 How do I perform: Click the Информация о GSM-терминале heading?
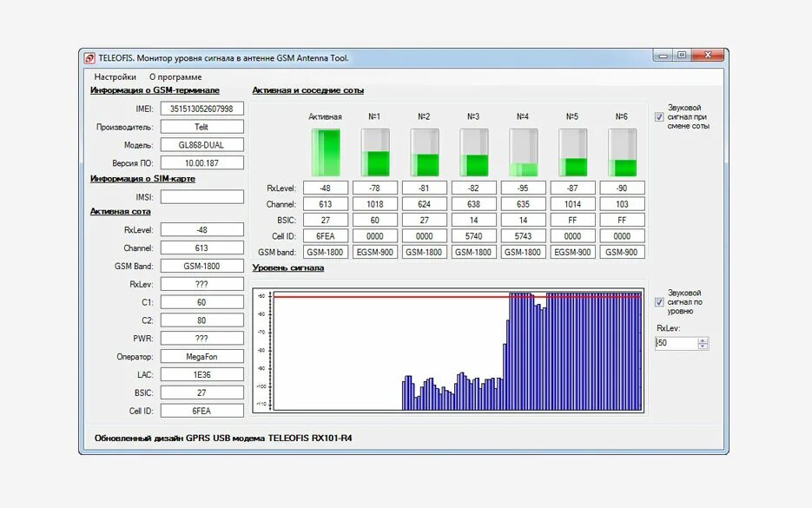(155, 90)
